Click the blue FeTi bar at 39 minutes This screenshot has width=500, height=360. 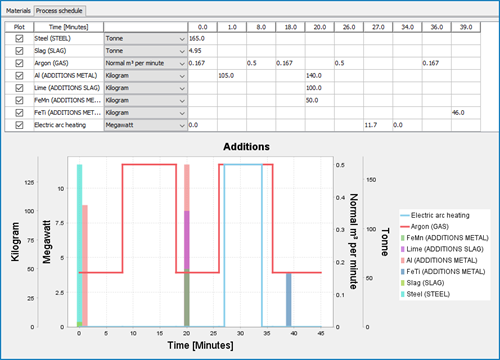pos(289,300)
